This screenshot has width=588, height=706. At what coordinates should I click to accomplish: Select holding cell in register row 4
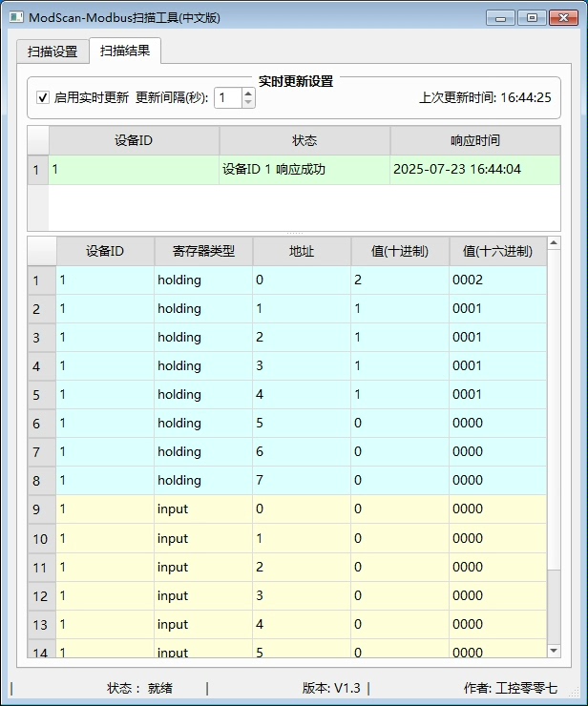(x=203, y=366)
